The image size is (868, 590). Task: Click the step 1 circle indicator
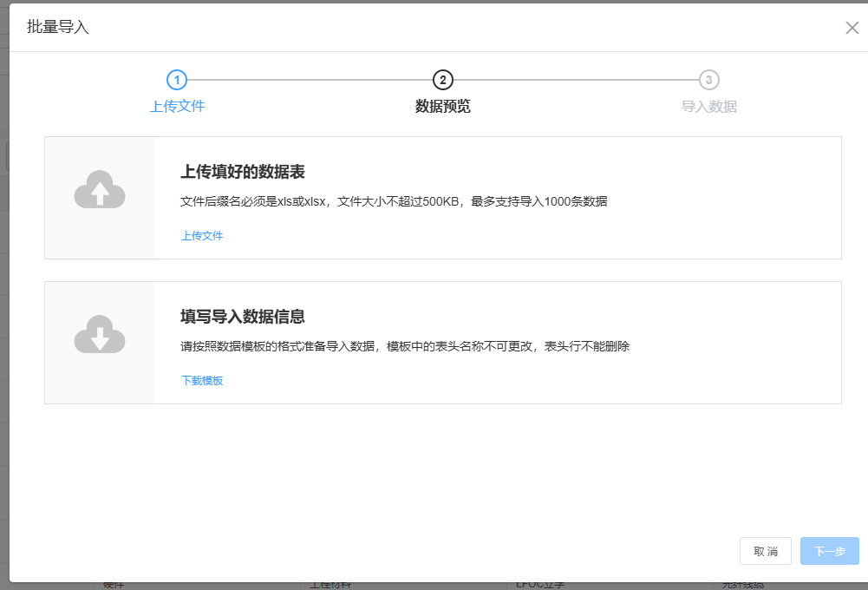click(x=177, y=80)
